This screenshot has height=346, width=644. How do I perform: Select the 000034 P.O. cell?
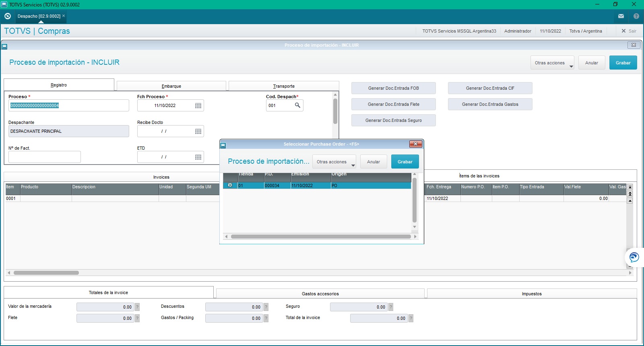pyautogui.click(x=277, y=185)
